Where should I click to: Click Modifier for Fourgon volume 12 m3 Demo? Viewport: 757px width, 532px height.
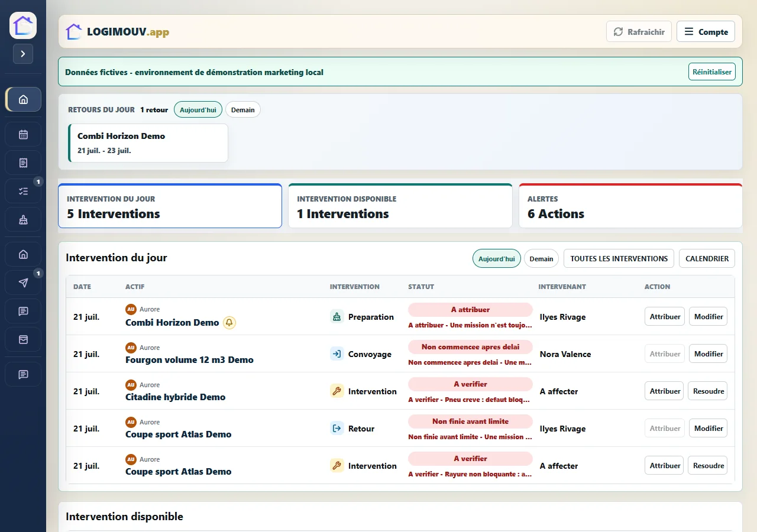(x=709, y=353)
